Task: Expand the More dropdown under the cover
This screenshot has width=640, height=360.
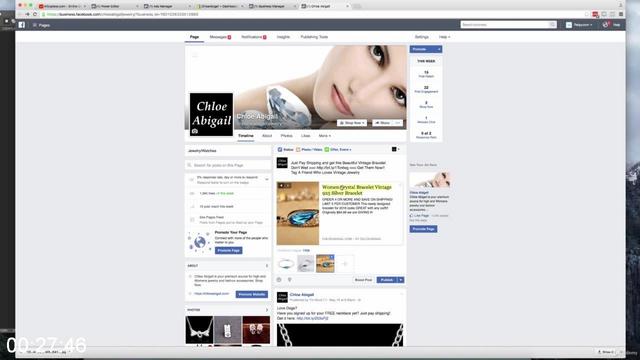Action: 325,136
